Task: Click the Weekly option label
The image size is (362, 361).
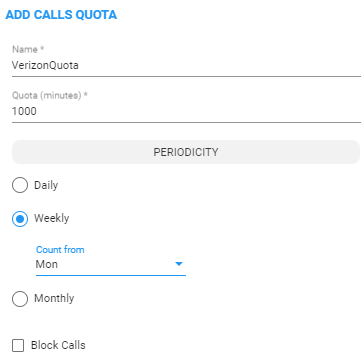Action: 52,218
